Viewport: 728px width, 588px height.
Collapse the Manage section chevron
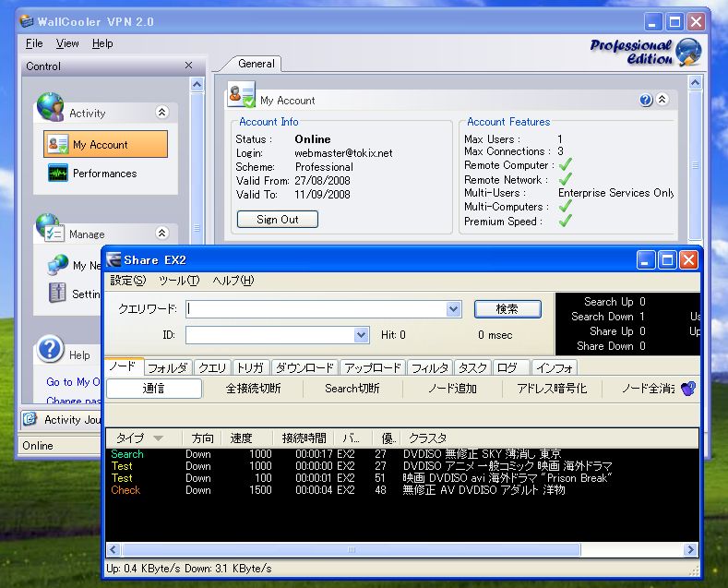click(x=161, y=233)
